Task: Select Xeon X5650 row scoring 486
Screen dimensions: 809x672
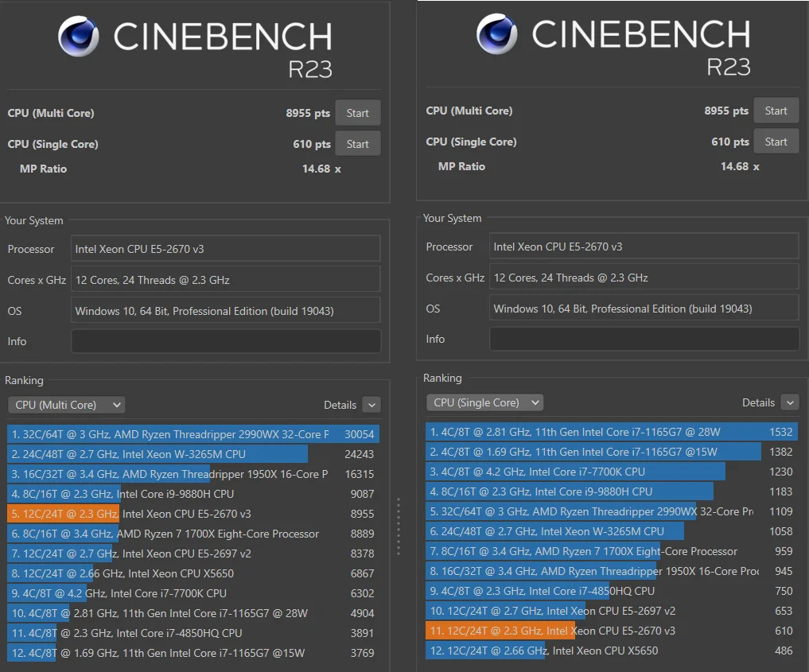Action: pos(612,651)
